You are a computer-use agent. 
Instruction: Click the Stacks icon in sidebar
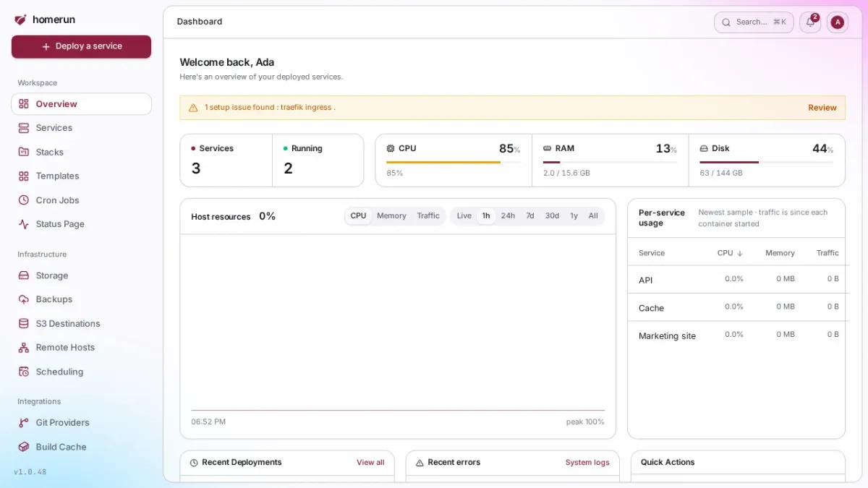(x=23, y=152)
